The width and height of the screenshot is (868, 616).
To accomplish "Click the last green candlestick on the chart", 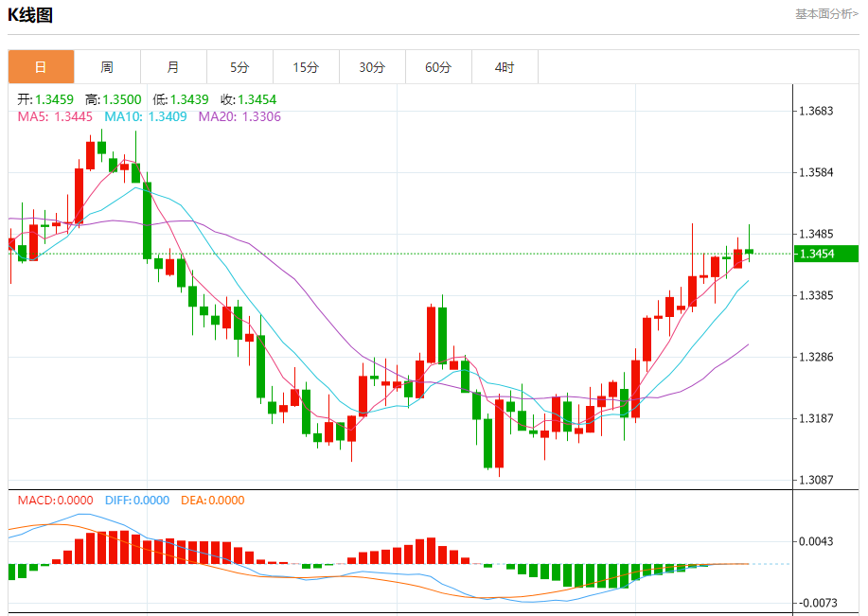I will pos(750,252).
